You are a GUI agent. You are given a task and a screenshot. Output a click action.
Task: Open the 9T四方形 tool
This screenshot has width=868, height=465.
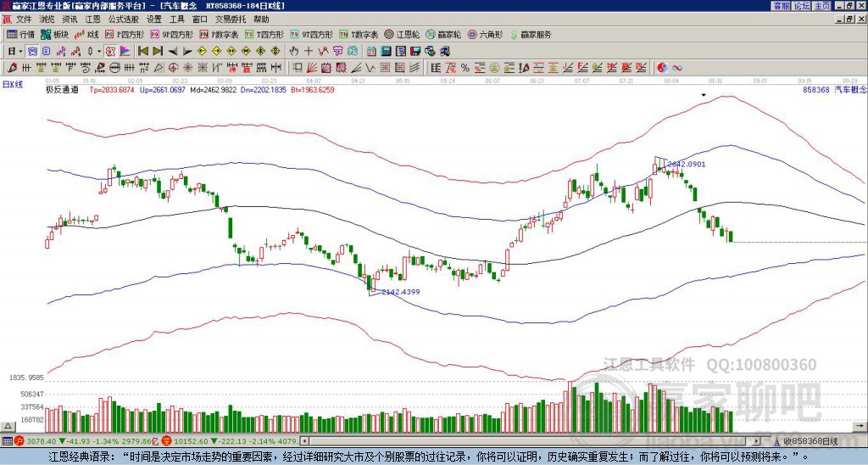coord(311,34)
